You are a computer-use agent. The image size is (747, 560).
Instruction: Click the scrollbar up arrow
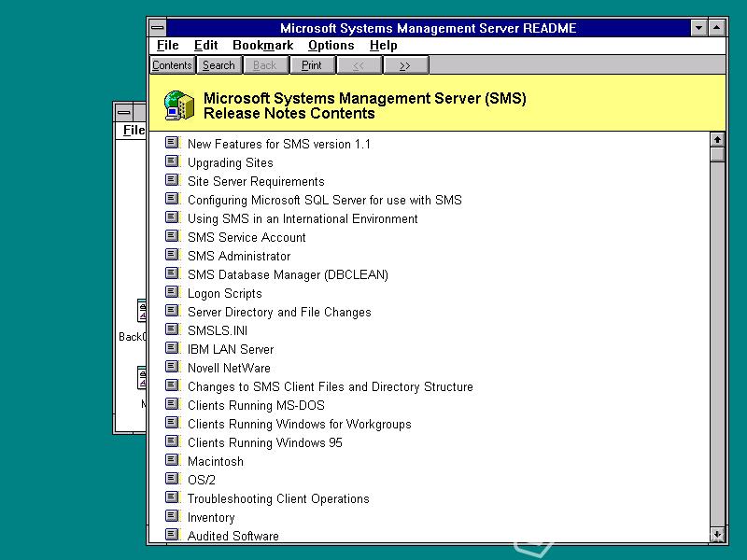pyautogui.click(x=717, y=139)
